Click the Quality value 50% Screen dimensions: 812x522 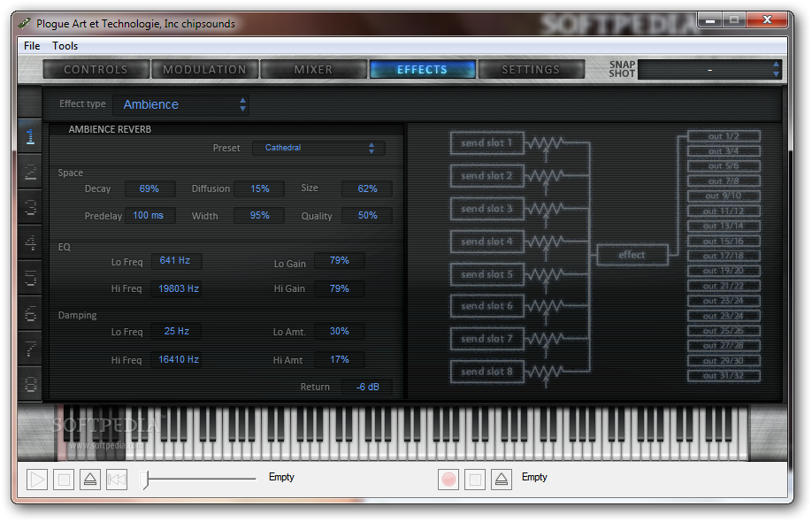click(367, 215)
